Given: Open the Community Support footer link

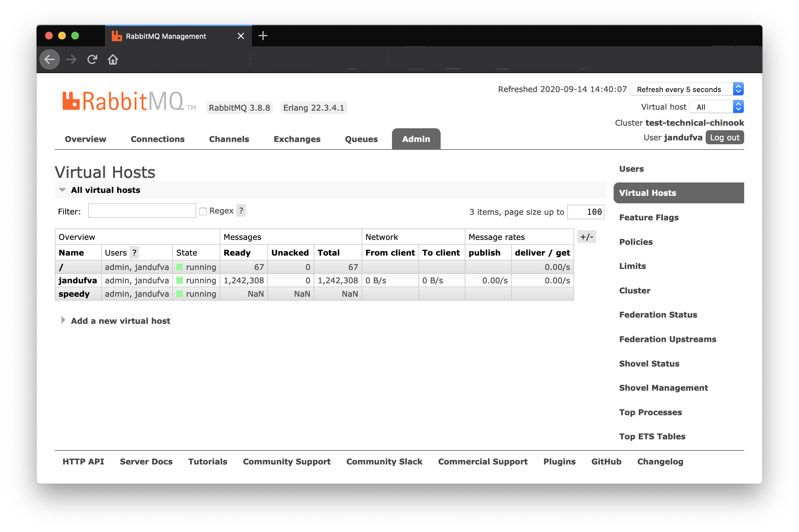Looking at the screenshot, I should pyautogui.click(x=287, y=462).
